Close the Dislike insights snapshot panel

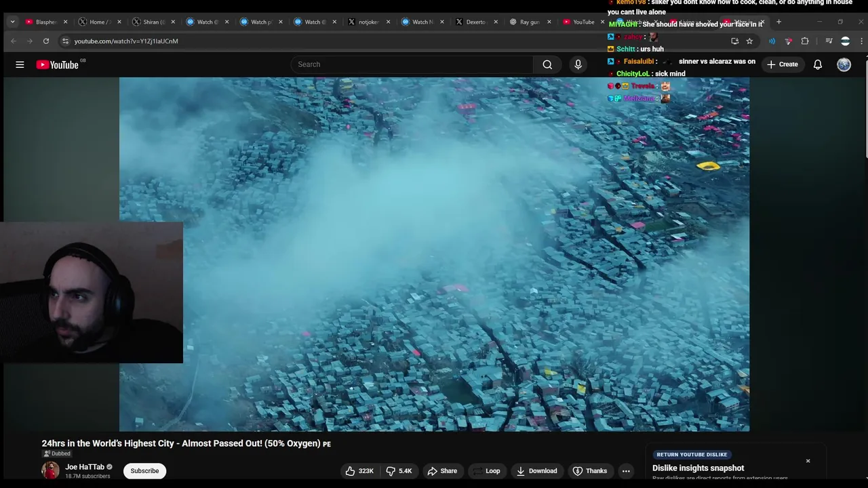pyautogui.click(x=808, y=461)
